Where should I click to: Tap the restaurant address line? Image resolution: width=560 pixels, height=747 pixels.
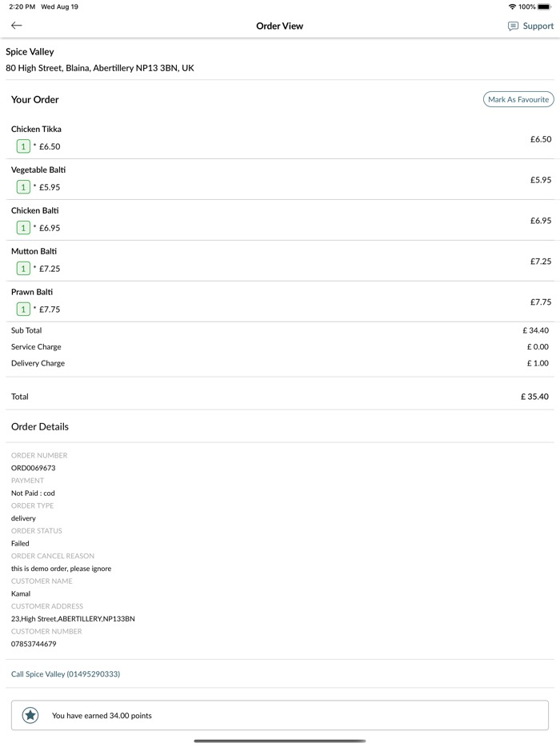pos(100,68)
